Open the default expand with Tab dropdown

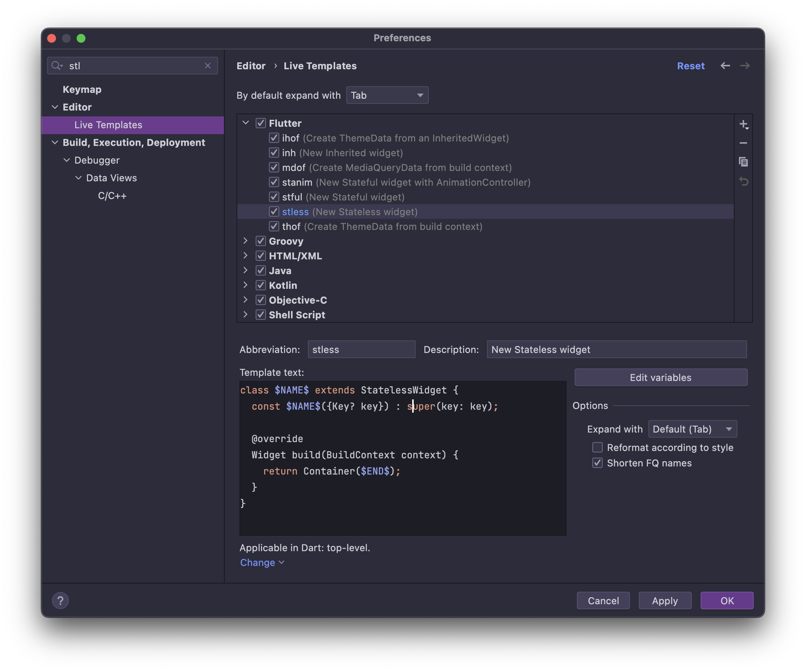[387, 95]
